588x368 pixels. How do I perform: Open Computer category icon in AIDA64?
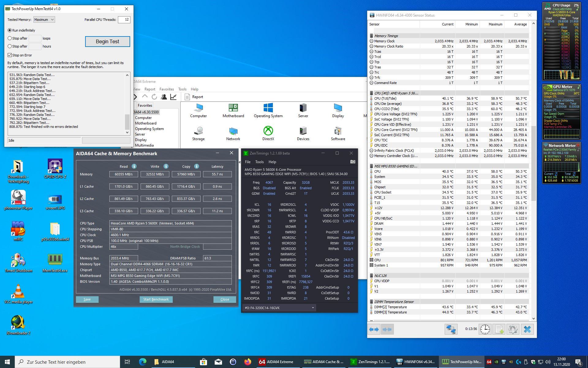198,110
